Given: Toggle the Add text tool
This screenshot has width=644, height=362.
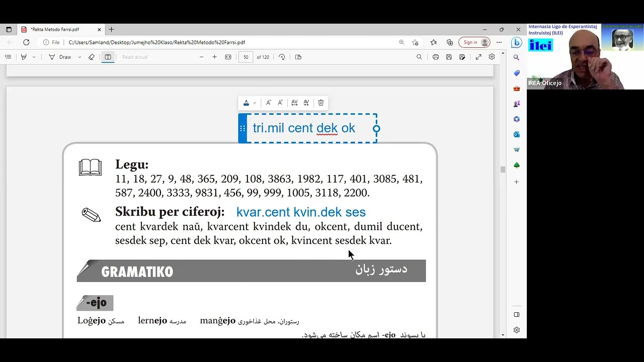Looking at the screenshot, I should tap(108, 57).
